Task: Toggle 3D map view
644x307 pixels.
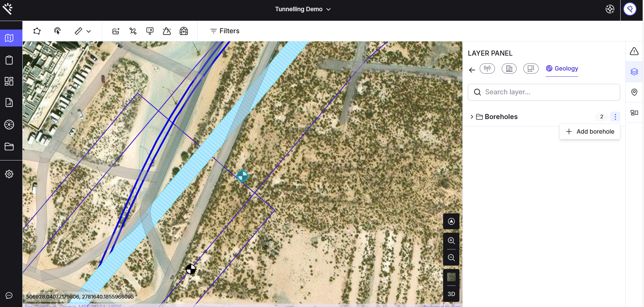Action: (x=451, y=294)
